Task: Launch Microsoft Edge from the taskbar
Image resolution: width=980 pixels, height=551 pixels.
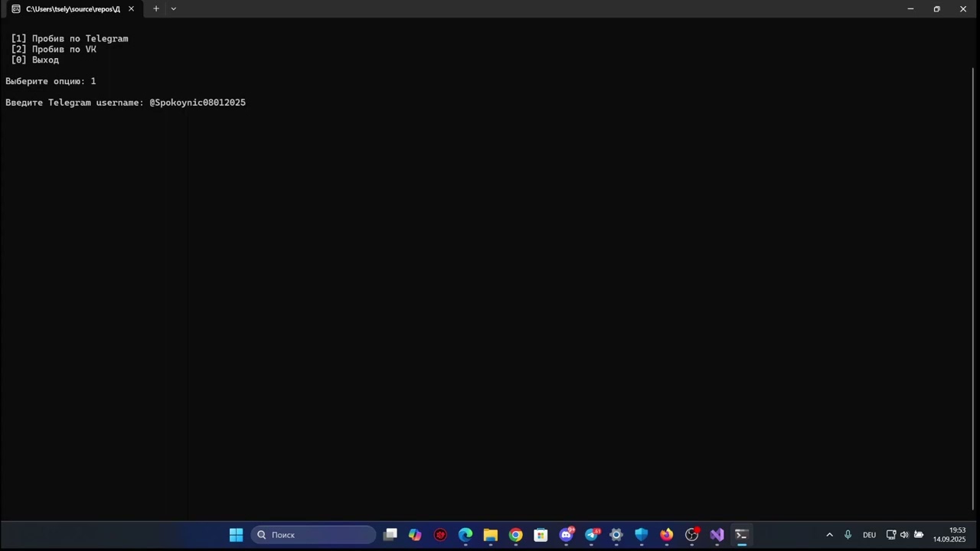Action: coord(465,535)
